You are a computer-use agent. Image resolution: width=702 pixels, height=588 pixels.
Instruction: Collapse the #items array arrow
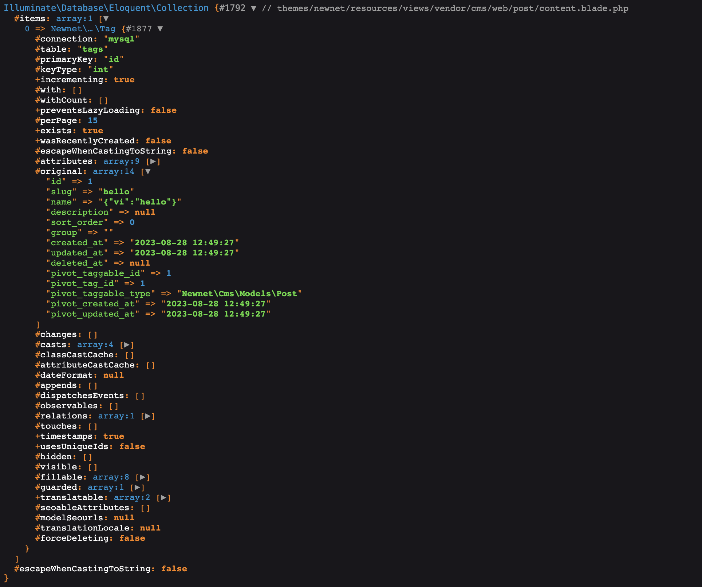click(x=106, y=19)
